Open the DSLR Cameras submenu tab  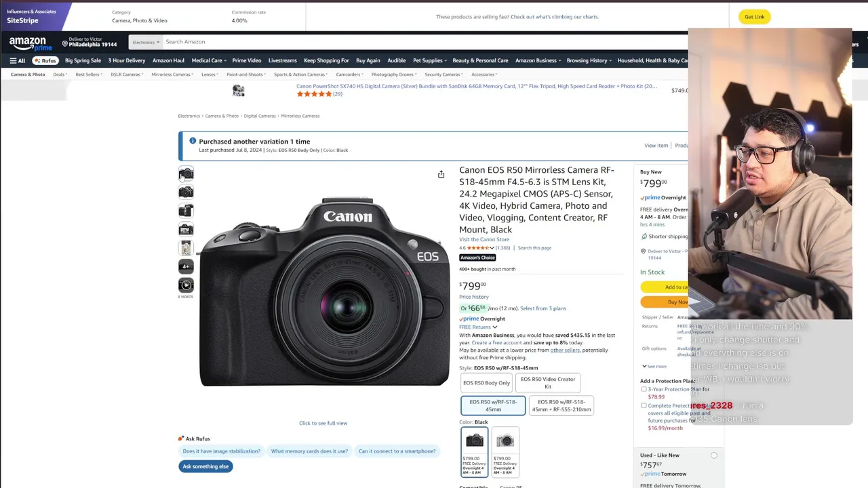[x=126, y=75]
